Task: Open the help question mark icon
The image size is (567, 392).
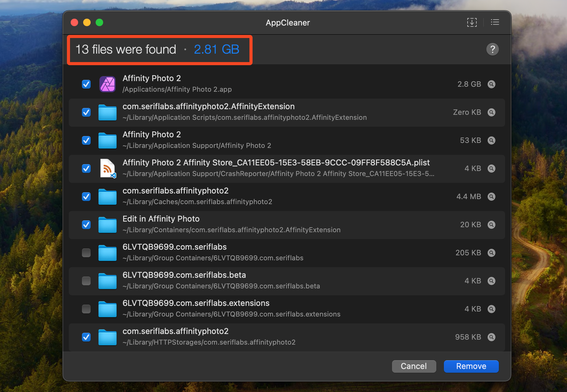Action: [x=492, y=49]
